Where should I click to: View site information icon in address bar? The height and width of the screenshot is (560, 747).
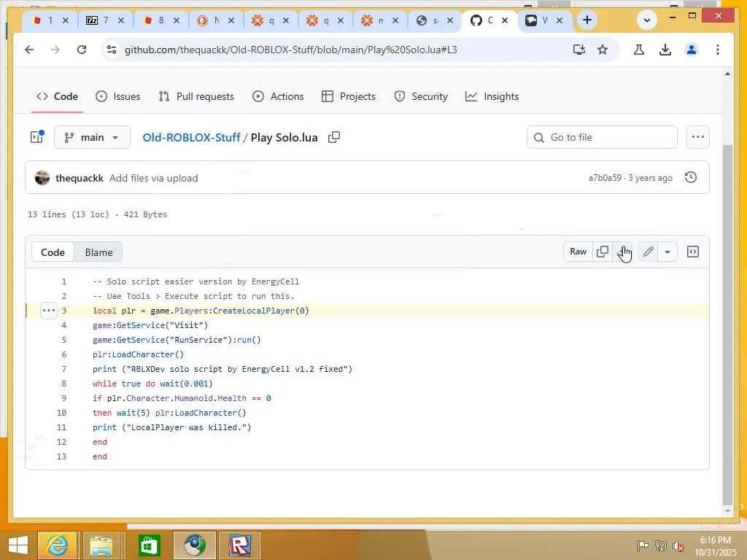112,50
